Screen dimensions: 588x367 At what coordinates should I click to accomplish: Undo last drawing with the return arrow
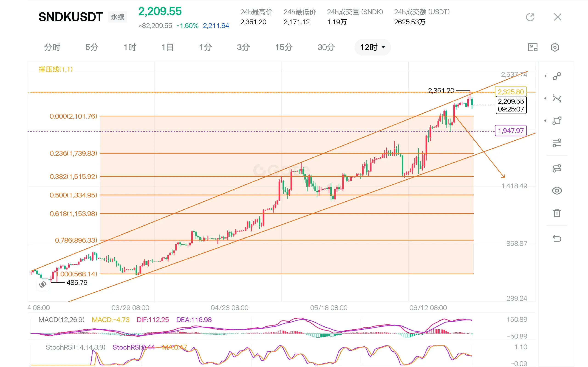[x=557, y=238]
